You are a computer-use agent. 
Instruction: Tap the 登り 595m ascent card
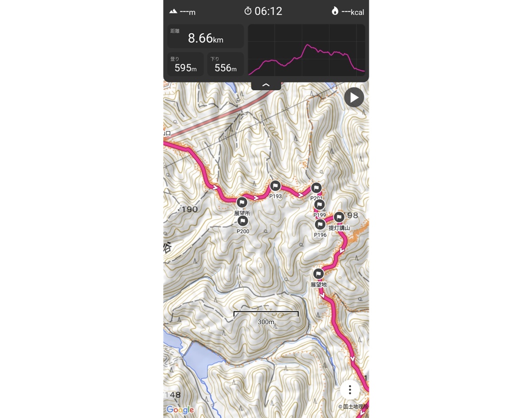pos(185,64)
